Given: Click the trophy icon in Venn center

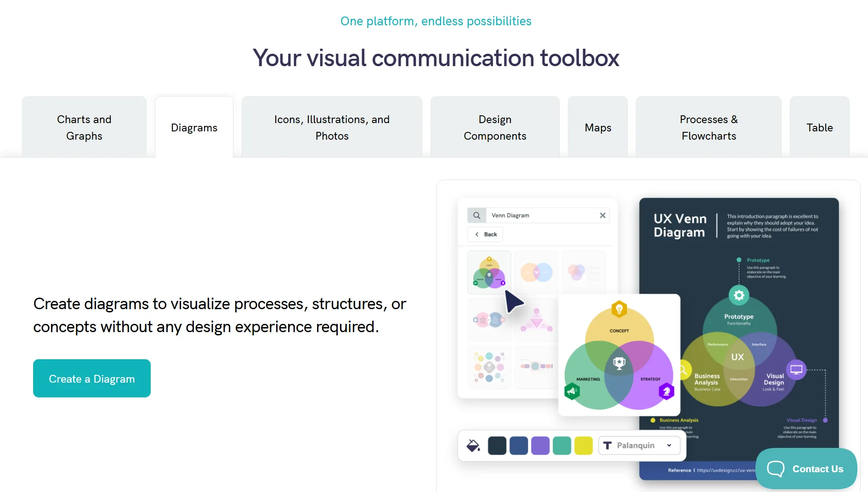Looking at the screenshot, I should (x=619, y=364).
